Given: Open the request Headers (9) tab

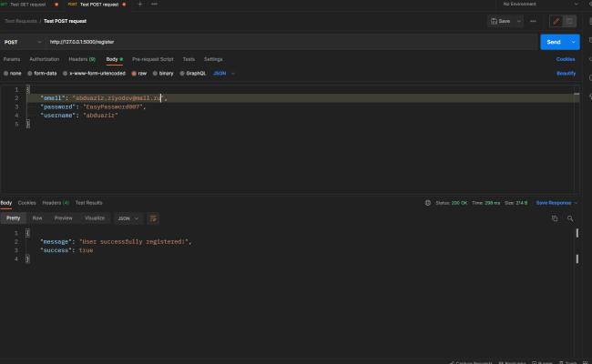Looking at the screenshot, I should (x=82, y=59).
